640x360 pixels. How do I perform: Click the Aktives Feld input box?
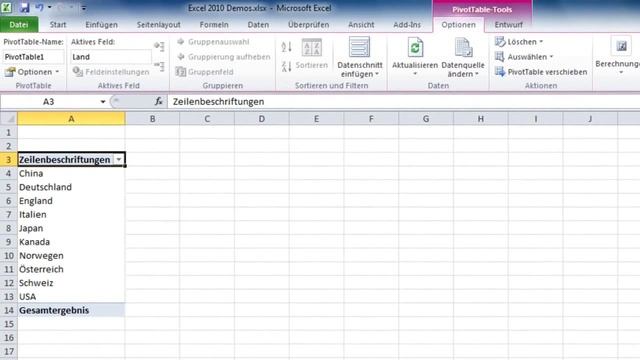click(111, 57)
